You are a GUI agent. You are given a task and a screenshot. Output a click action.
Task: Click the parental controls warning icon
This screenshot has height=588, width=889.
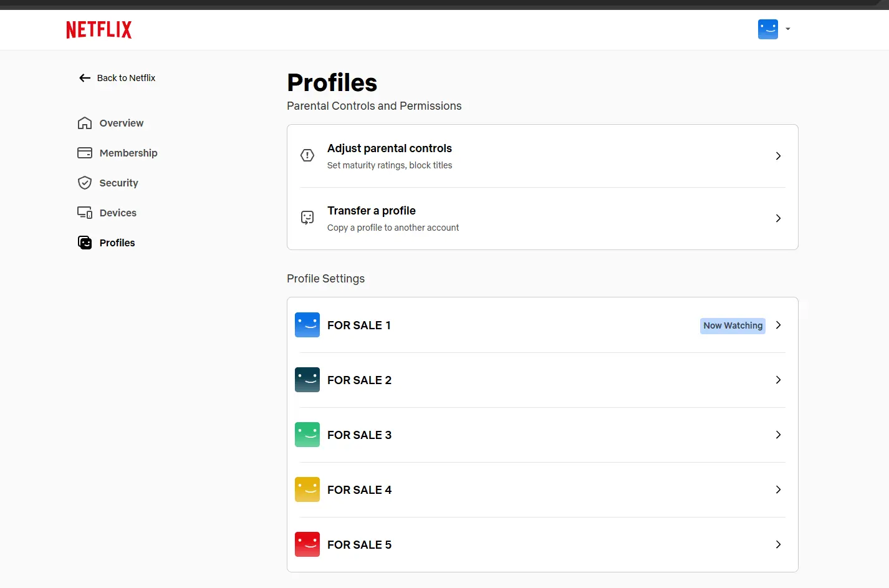pyautogui.click(x=307, y=155)
